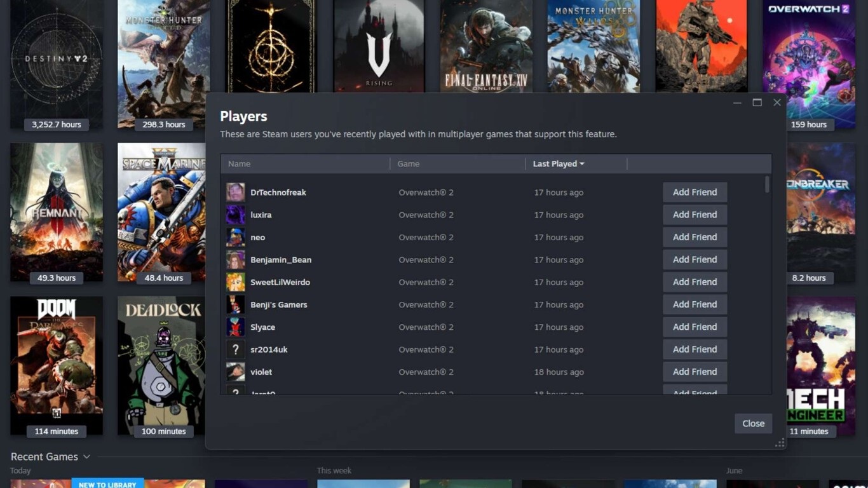
Task: Close the Players dialog with Close button
Action: click(753, 424)
